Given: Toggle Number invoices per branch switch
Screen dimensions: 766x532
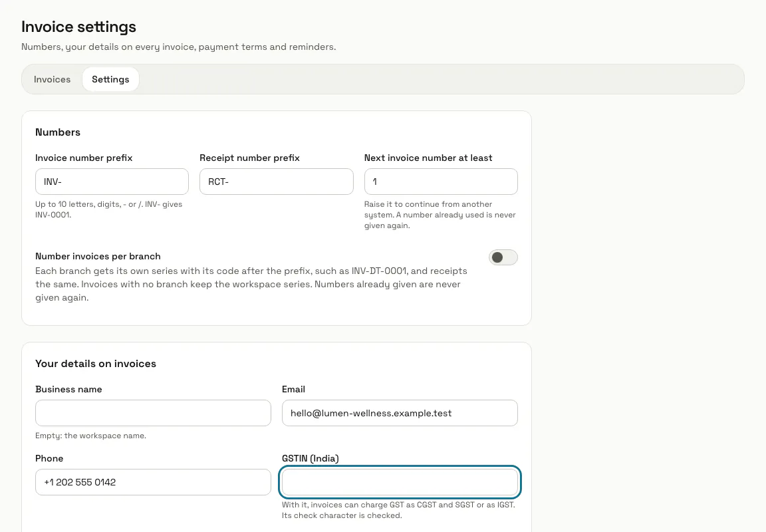Looking at the screenshot, I should coord(503,257).
